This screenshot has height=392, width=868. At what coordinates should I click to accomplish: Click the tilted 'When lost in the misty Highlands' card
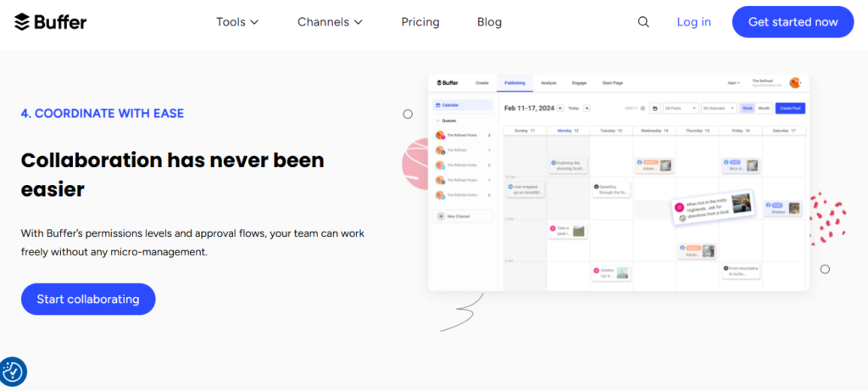tap(712, 208)
